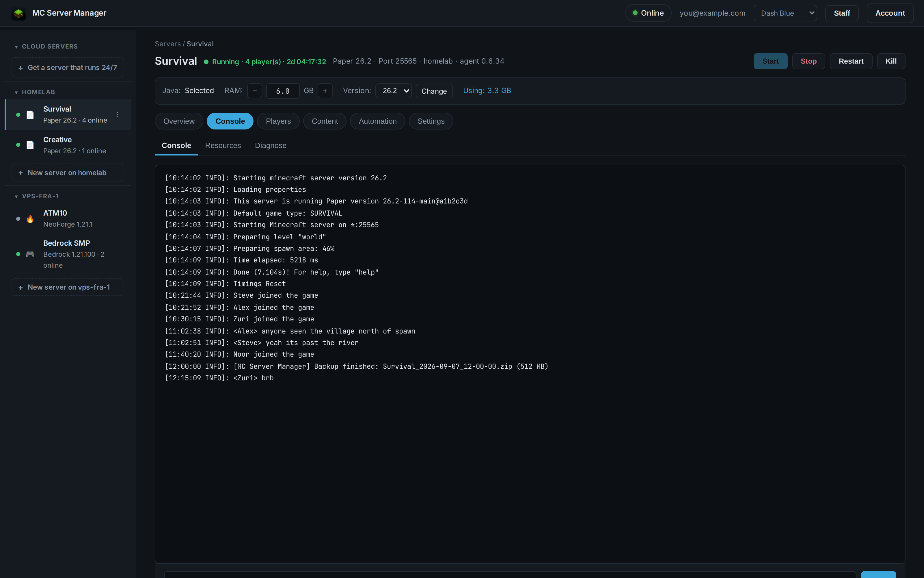
Task: Click the log line "Backup finished"
Action: click(x=356, y=366)
